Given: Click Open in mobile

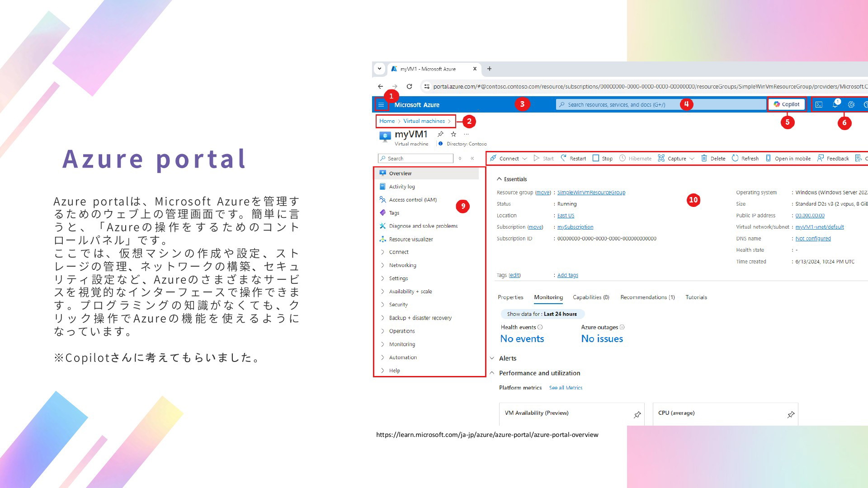Looking at the screenshot, I should click(x=788, y=159).
